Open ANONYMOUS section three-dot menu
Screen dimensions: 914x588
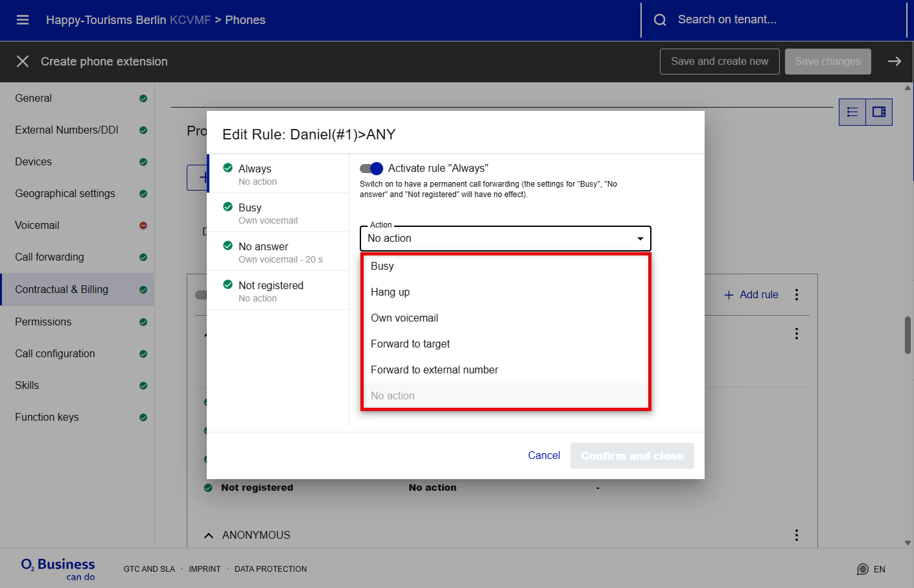click(796, 535)
